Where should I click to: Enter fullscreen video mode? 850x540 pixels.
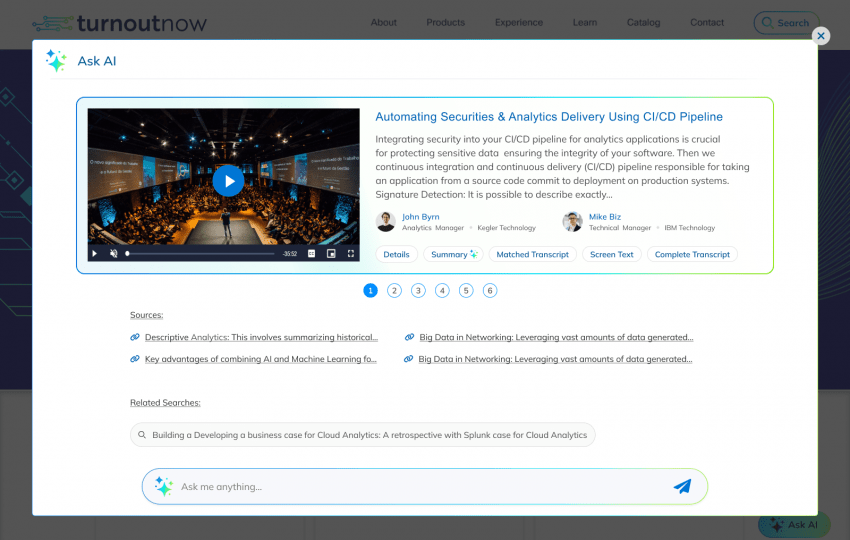coord(351,254)
